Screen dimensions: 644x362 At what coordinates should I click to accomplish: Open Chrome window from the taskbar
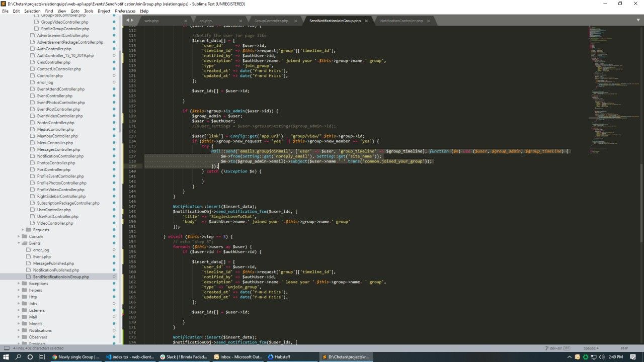click(x=76, y=357)
